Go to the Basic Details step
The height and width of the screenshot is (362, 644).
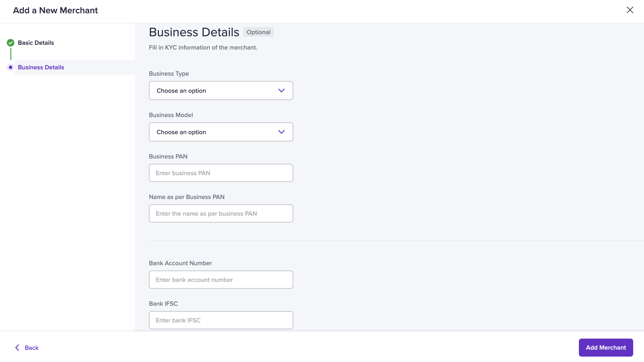pyautogui.click(x=36, y=43)
